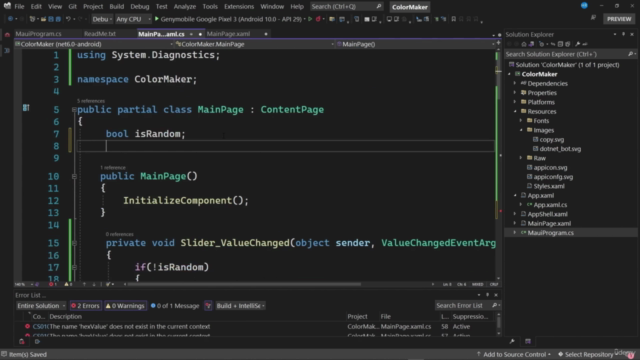
Task: Open the Extensions menu
Action: [239, 7]
